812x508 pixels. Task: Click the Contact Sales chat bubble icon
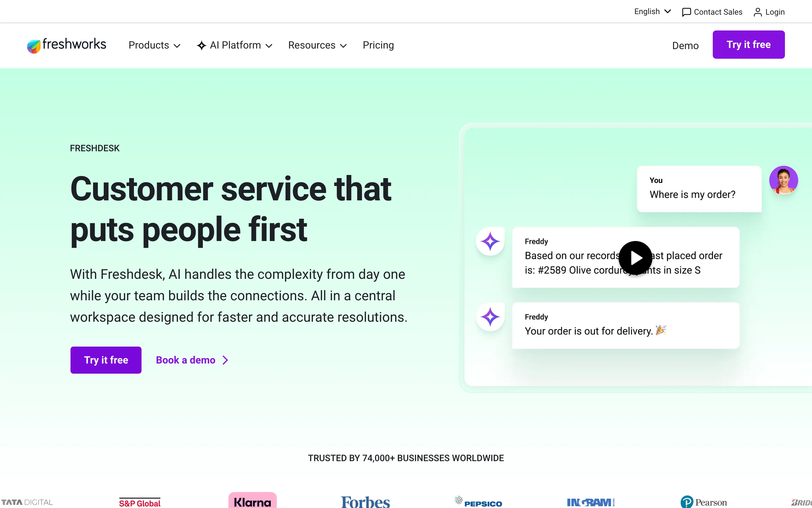pyautogui.click(x=687, y=12)
